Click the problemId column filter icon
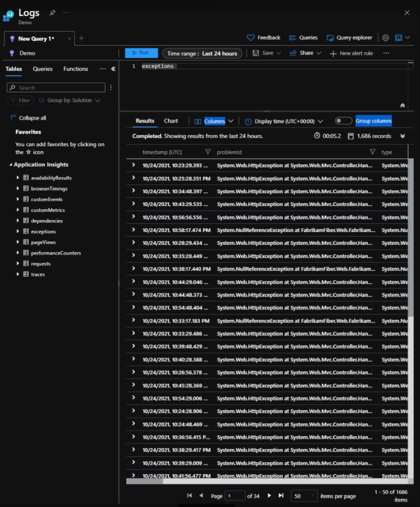420x507 pixels. tap(372, 152)
